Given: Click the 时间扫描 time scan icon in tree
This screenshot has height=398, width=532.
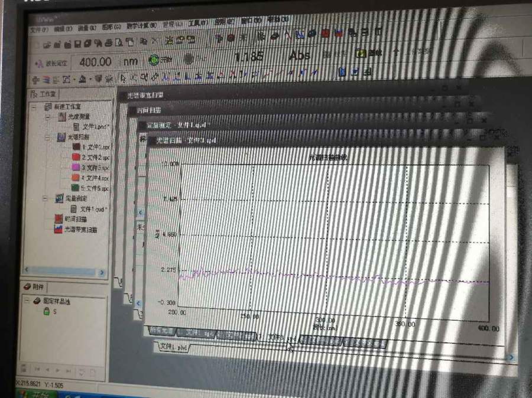Looking at the screenshot, I should [59, 219].
